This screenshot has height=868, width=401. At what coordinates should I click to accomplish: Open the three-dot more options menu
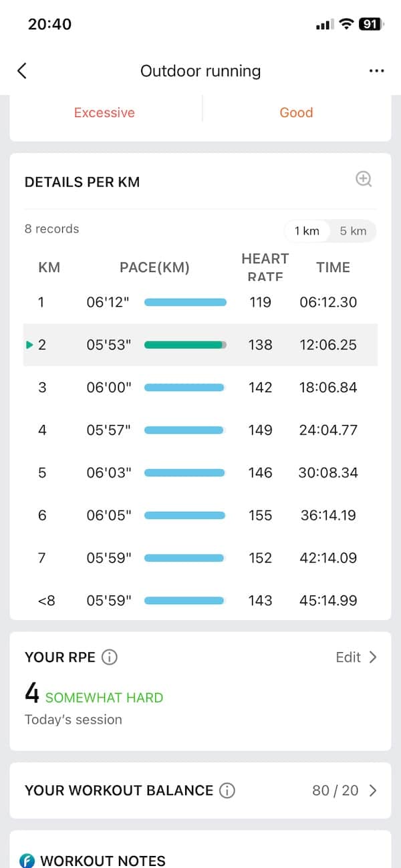click(376, 71)
